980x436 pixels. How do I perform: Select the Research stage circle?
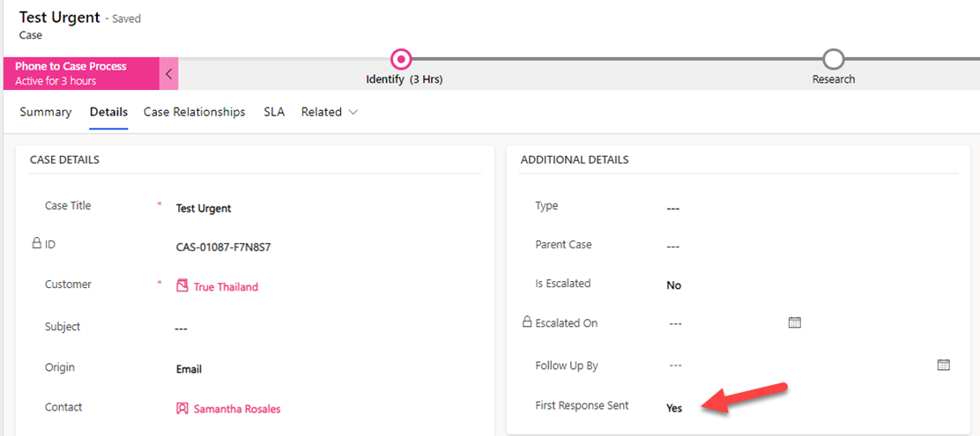(833, 59)
